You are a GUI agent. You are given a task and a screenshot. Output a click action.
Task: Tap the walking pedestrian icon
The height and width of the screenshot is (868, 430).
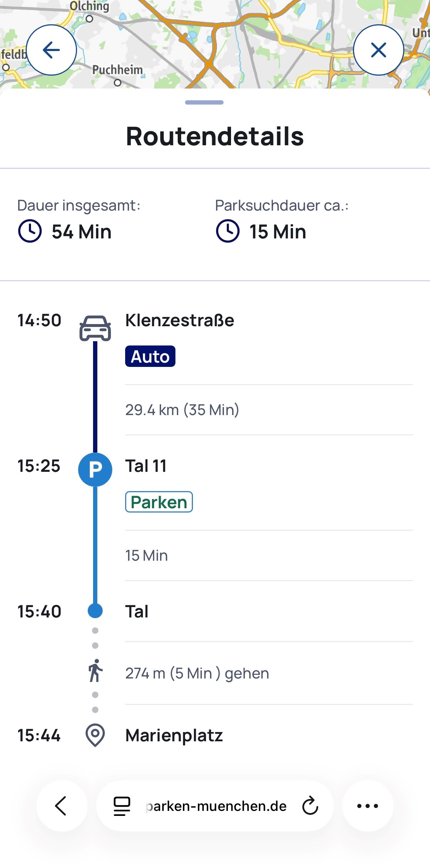click(95, 671)
